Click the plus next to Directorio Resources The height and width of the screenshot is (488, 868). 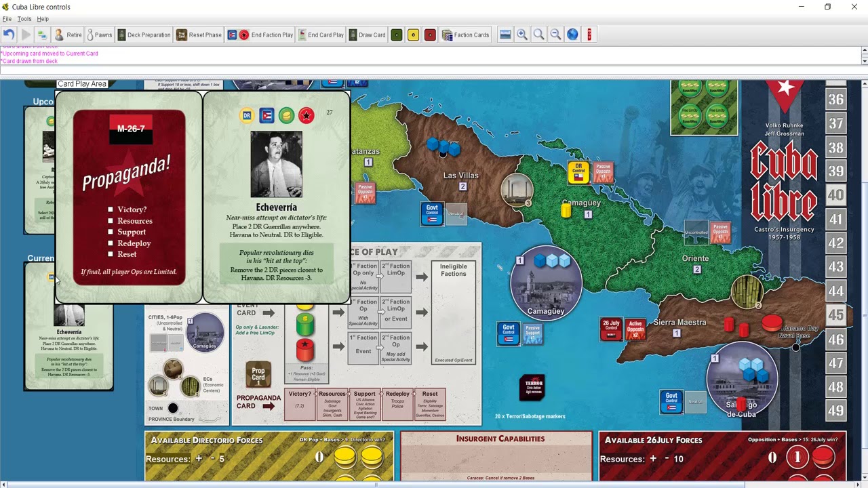tap(199, 459)
